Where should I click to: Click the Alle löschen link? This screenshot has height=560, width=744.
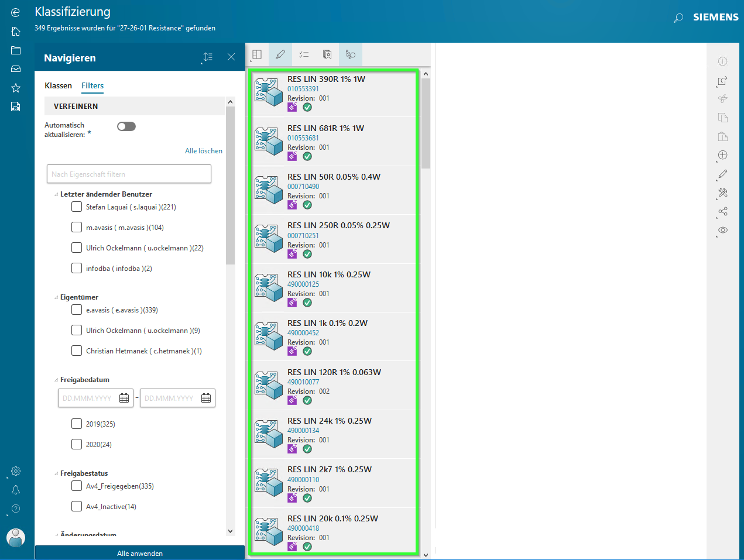click(x=204, y=151)
